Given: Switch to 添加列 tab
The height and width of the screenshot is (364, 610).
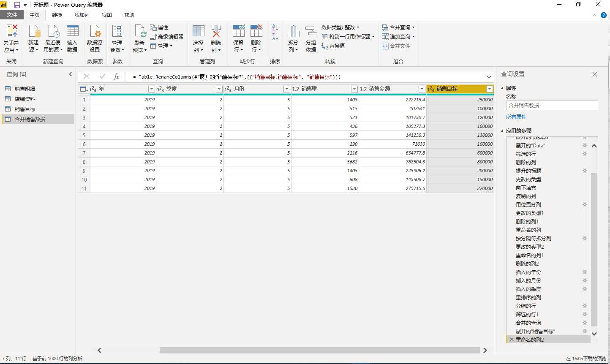Looking at the screenshot, I should [82, 15].
